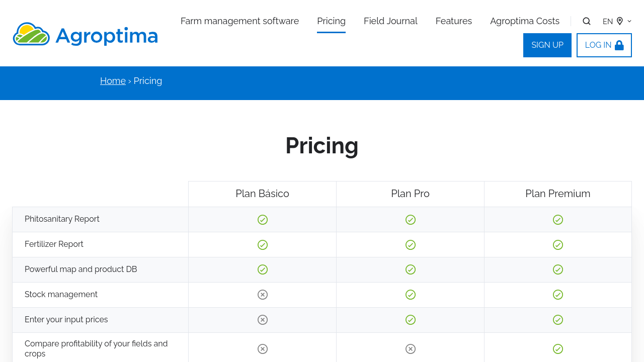
Task: Click Fertilizer Report check under Plan Premium
Action: pyautogui.click(x=558, y=245)
